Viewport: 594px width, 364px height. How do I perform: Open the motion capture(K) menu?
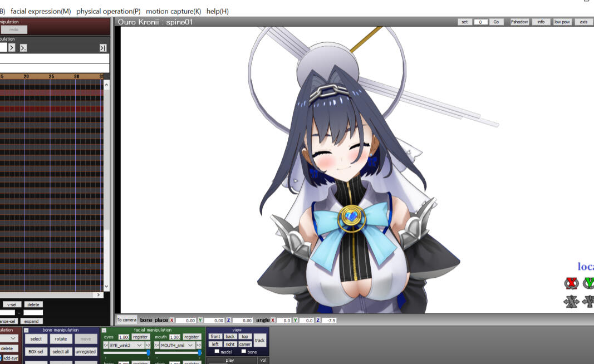[173, 11]
